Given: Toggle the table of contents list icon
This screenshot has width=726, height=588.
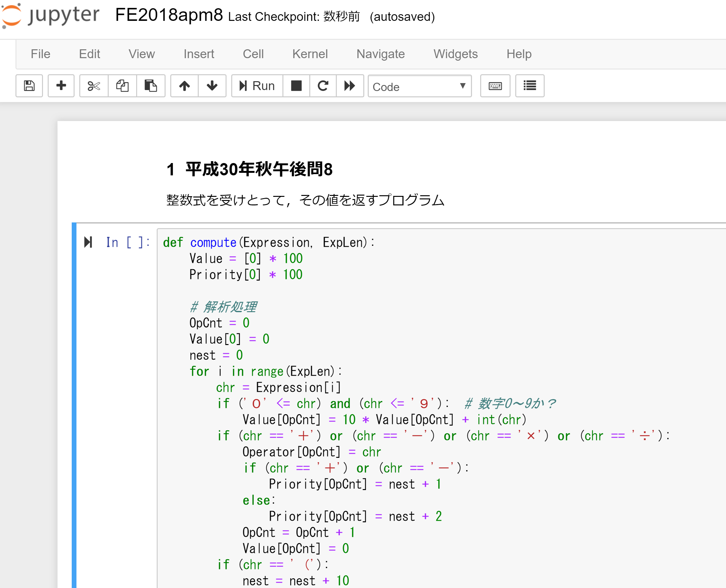Looking at the screenshot, I should [x=529, y=86].
